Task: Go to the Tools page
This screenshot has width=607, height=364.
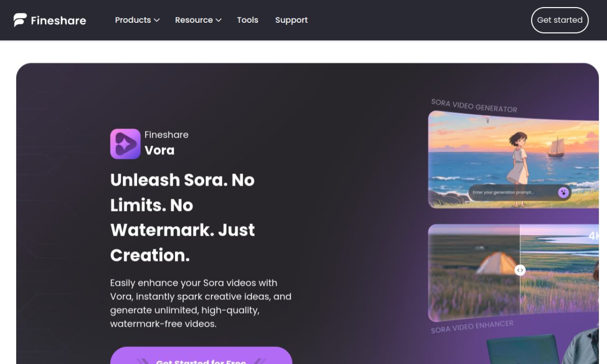Action: pos(248,20)
